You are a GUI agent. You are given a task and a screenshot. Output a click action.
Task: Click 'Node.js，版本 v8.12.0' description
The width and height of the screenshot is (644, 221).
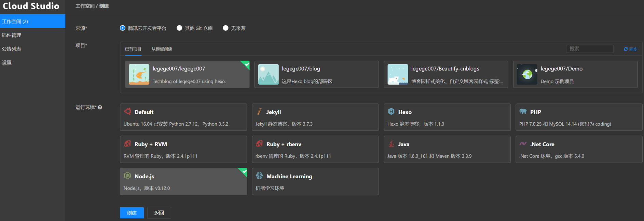pyautogui.click(x=147, y=188)
